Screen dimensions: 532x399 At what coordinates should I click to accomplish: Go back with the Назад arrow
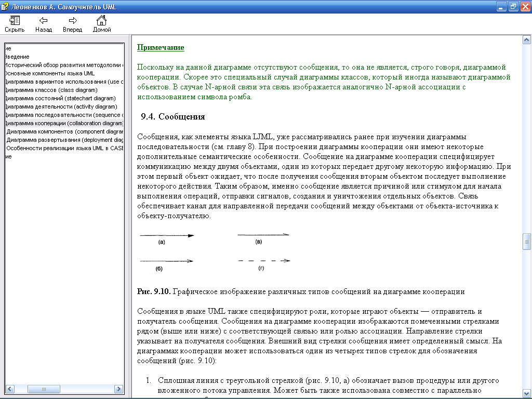coord(44,24)
